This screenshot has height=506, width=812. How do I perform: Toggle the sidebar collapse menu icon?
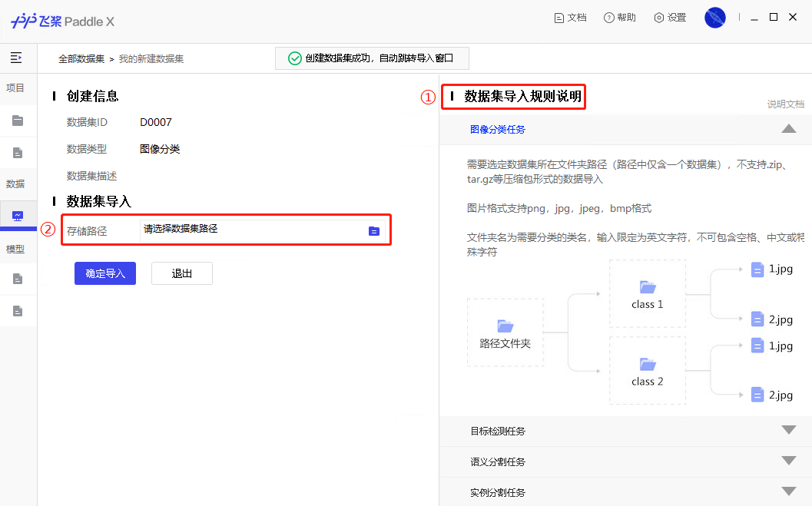[x=16, y=58]
